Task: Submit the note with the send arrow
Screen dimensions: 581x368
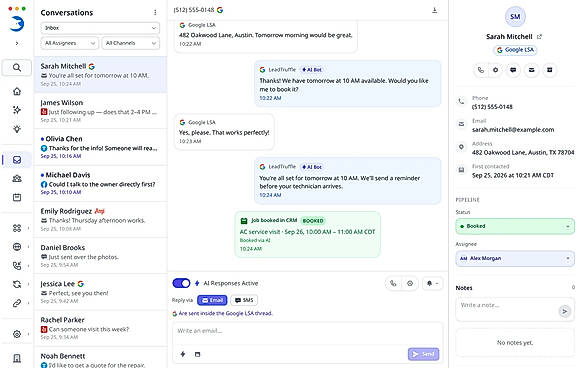Action: 564,311
